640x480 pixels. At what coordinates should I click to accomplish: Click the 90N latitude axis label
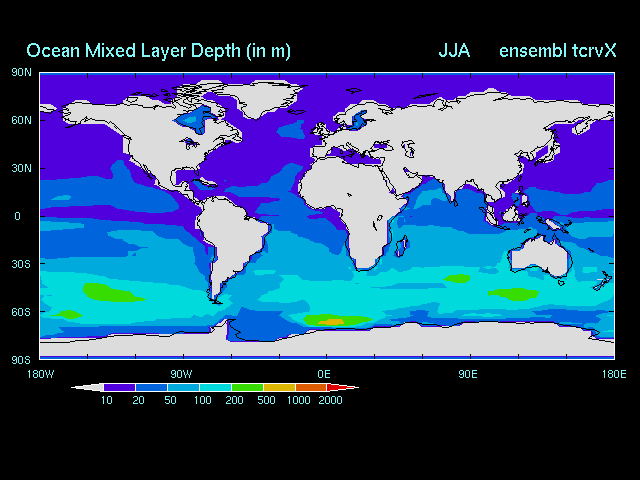pos(22,72)
